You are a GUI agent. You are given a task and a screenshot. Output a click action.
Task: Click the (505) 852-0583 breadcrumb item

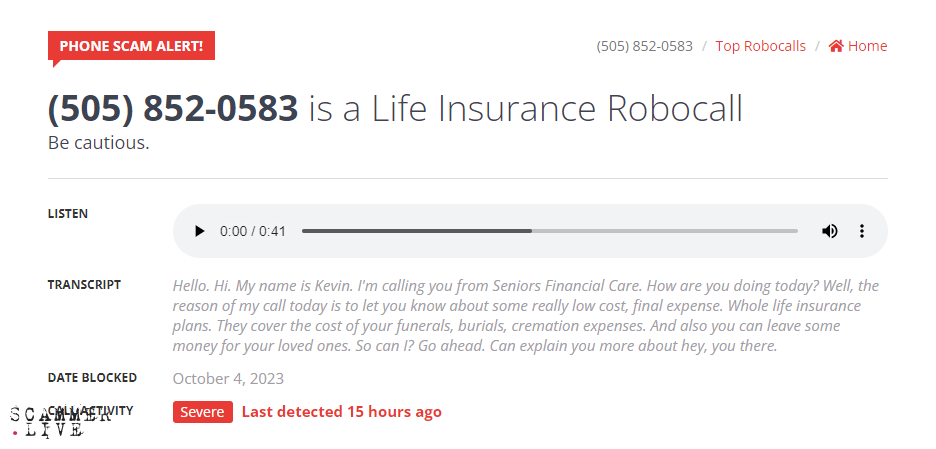[644, 46]
